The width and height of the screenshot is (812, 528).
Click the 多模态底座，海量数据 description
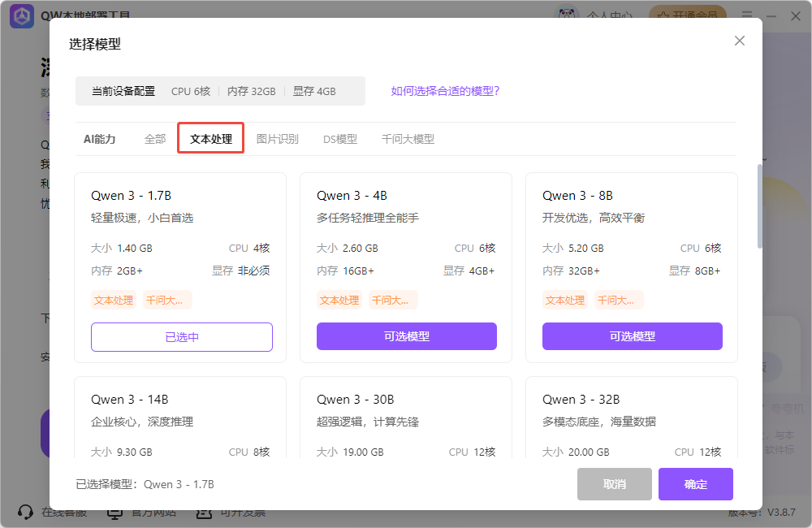click(x=600, y=422)
